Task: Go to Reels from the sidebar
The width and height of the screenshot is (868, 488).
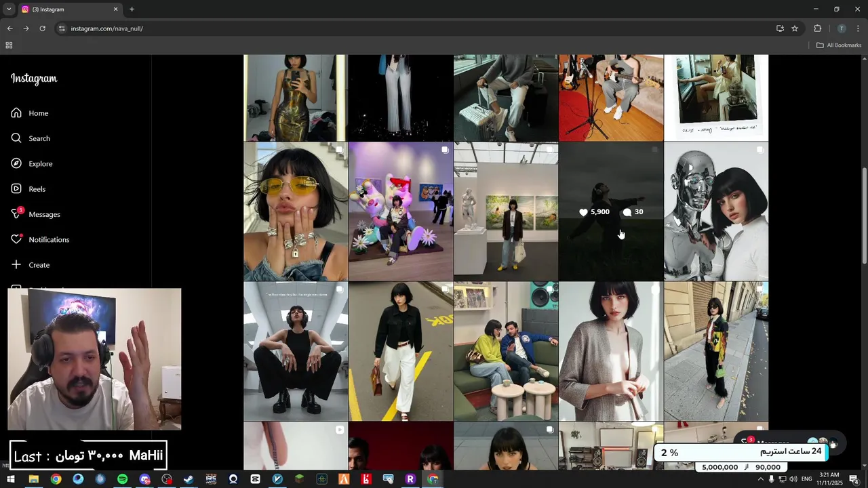Action: click(28, 189)
